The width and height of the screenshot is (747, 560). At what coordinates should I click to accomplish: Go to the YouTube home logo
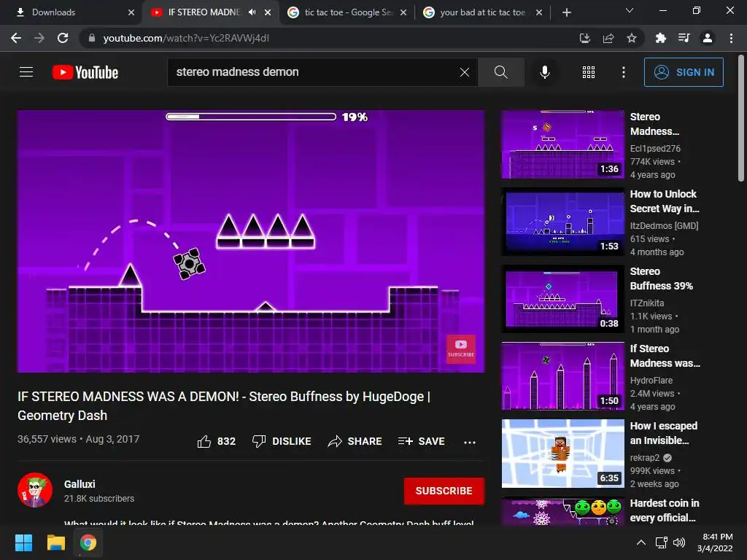(x=85, y=72)
